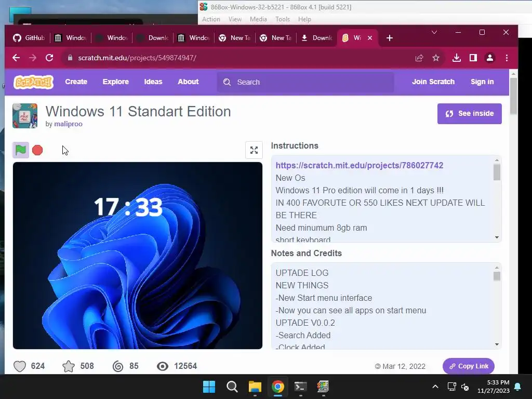Open Media menu in 86Box window
This screenshot has height=399, width=532.
(x=258, y=19)
